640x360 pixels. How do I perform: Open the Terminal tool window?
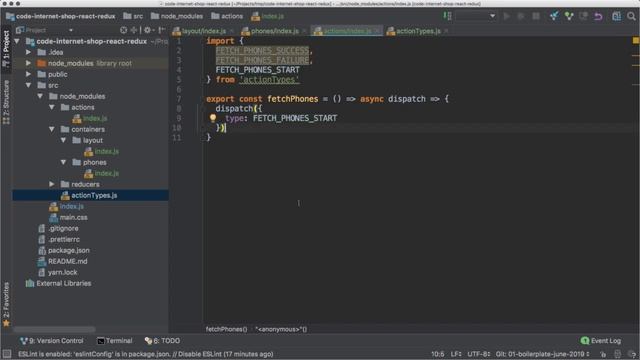click(115, 340)
